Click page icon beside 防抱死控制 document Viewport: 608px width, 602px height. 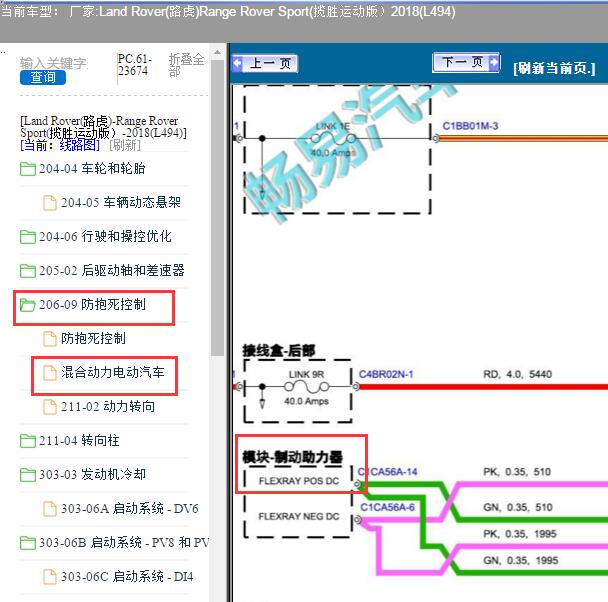tap(50, 338)
